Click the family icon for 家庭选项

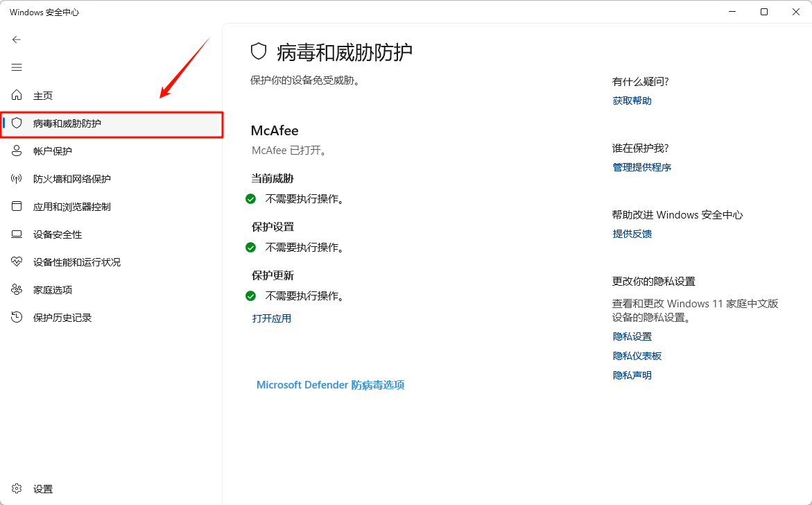pyautogui.click(x=17, y=289)
